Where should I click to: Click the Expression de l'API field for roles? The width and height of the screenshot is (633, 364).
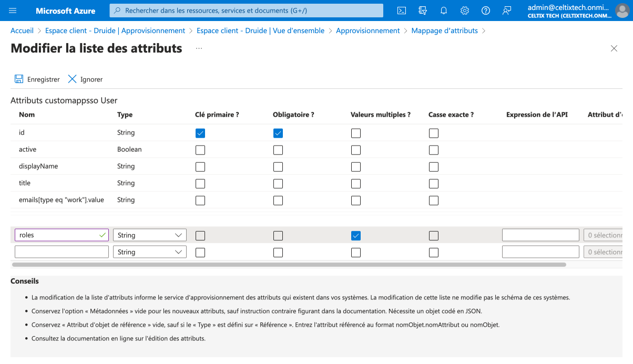click(540, 235)
